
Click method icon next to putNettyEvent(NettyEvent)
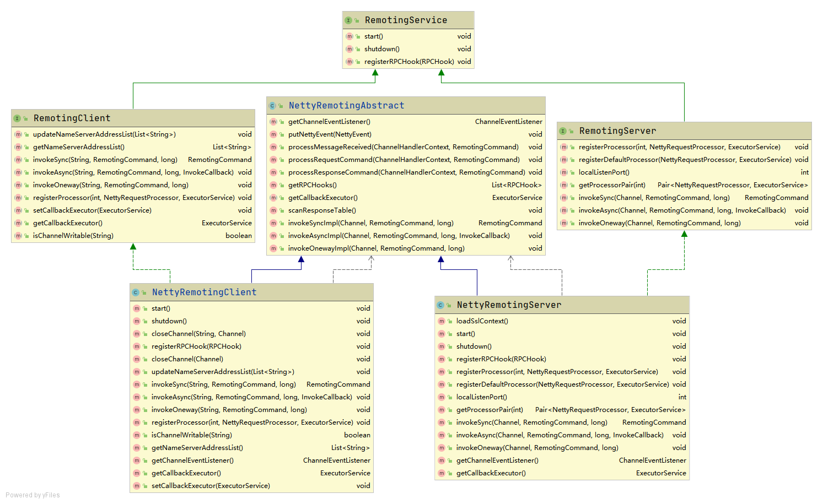point(273,134)
